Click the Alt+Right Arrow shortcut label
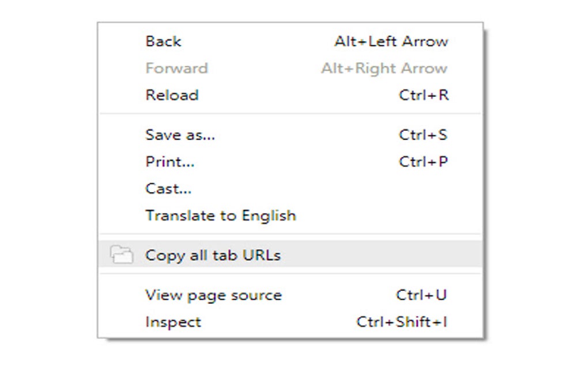 click(x=384, y=68)
